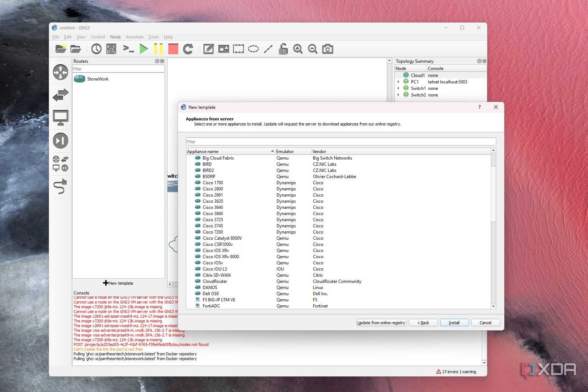
Task: Start all nodes with green play icon
Action: pos(144,49)
